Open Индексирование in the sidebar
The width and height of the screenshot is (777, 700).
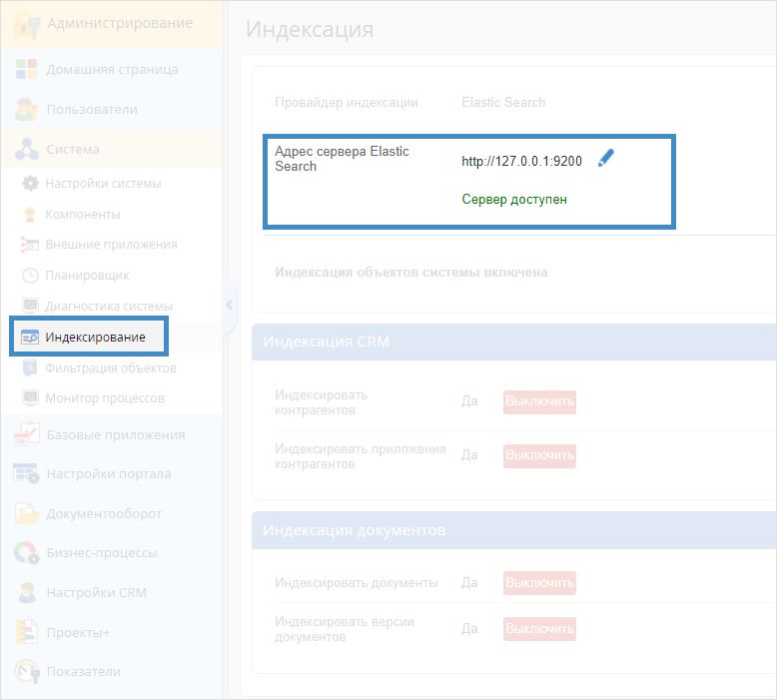(x=95, y=338)
